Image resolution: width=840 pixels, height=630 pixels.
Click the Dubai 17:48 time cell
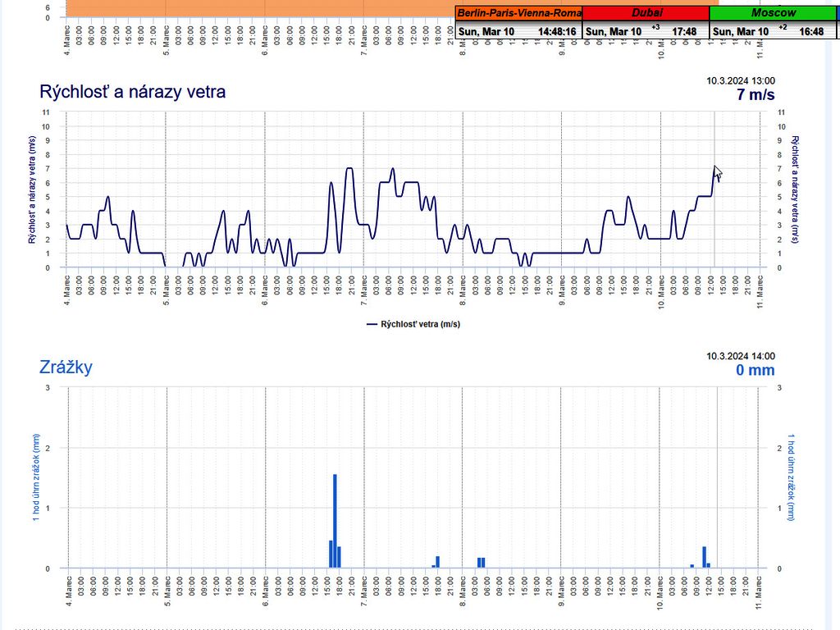[x=683, y=31]
